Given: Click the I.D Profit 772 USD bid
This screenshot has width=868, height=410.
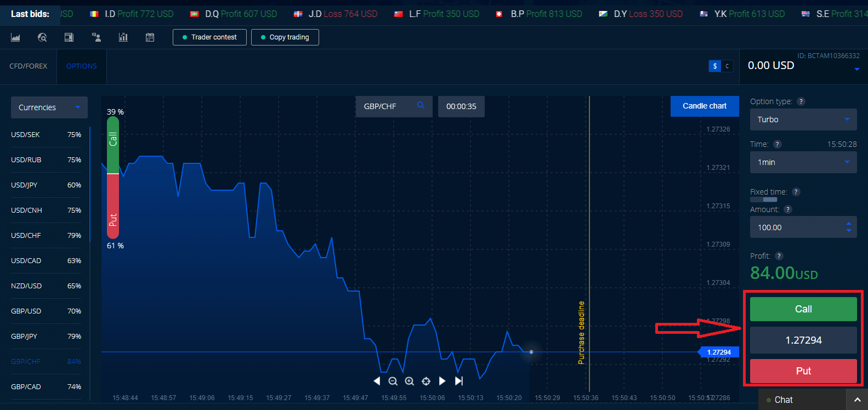Looking at the screenshot, I should pos(132,14).
